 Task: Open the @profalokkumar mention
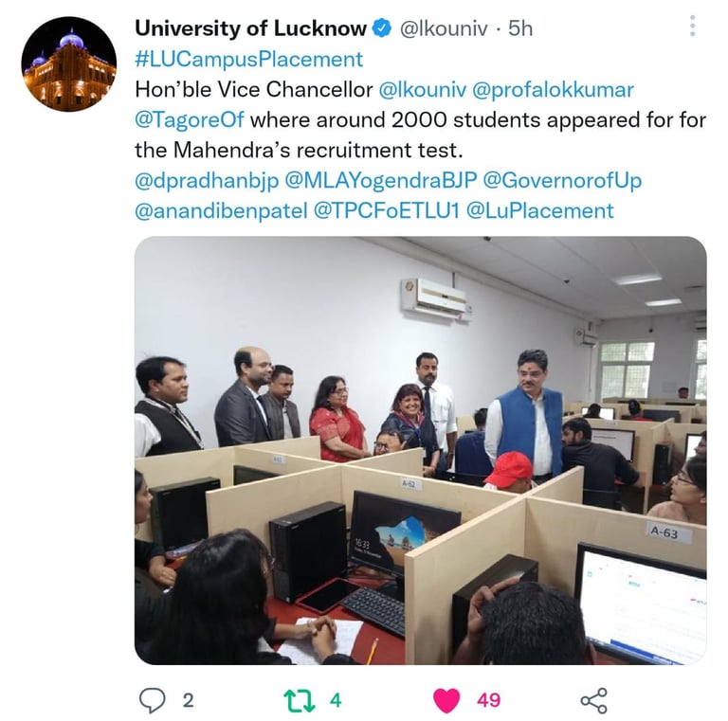point(553,90)
